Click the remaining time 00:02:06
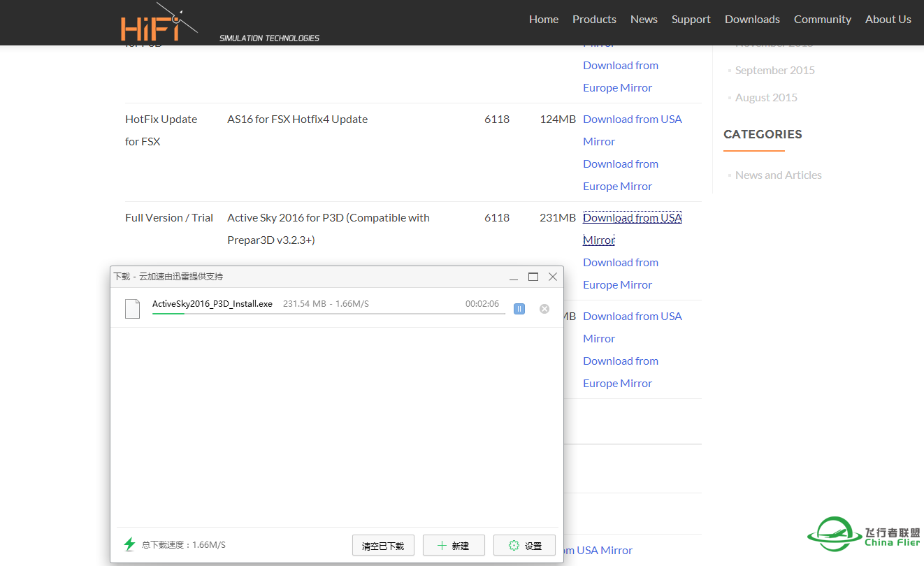 pos(482,304)
